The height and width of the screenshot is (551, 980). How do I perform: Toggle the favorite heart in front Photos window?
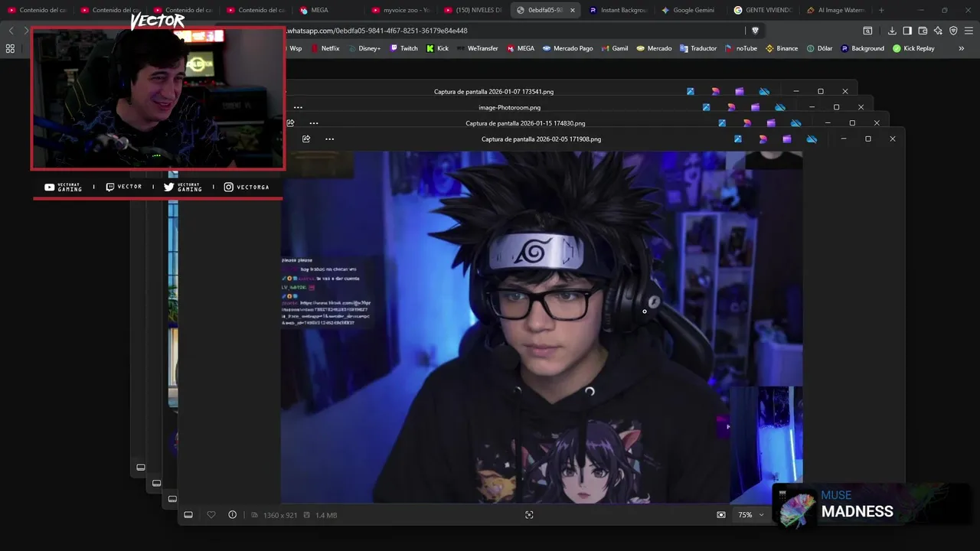click(x=211, y=515)
